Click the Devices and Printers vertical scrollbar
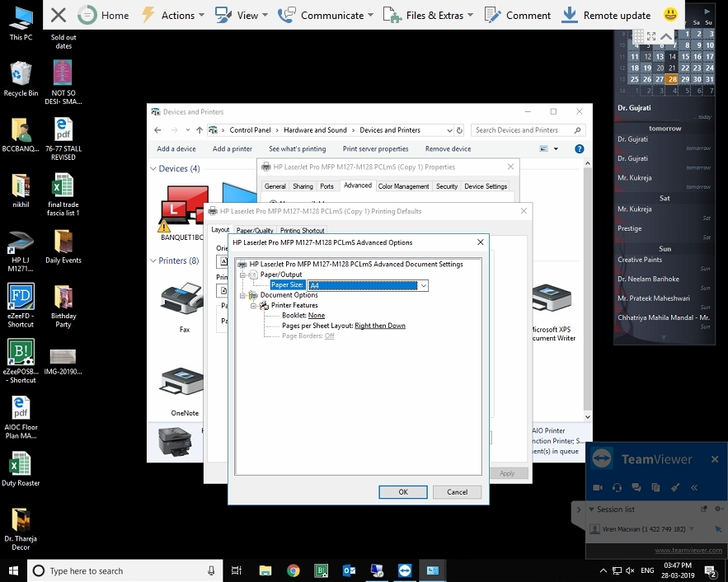Image resolution: width=728 pixels, height=582 pixels. click(x=587, y=290)
